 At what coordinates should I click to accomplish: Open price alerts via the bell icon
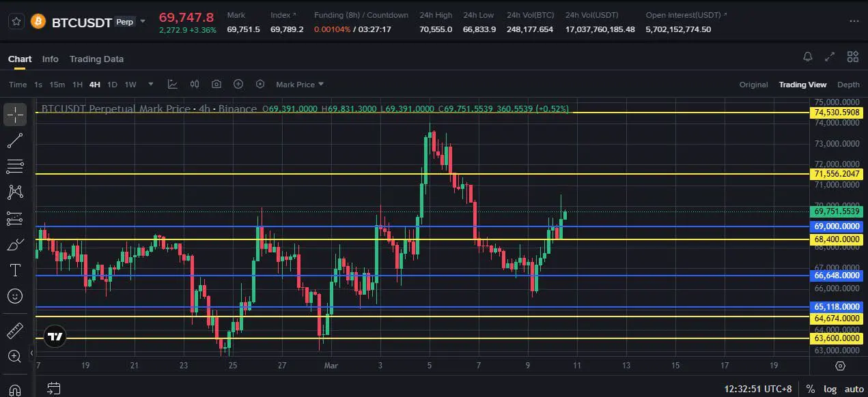(x=808, y=57)
